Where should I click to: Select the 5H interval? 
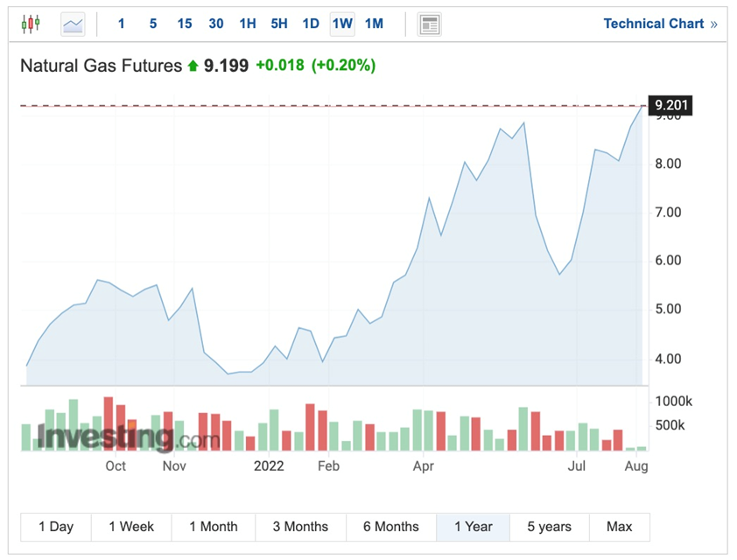[279, 24]
